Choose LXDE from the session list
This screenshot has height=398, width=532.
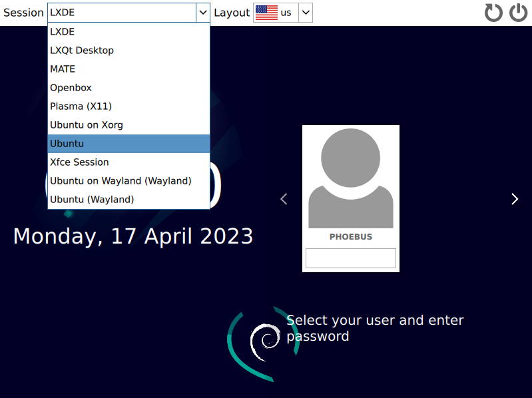(x=129, y=31)
